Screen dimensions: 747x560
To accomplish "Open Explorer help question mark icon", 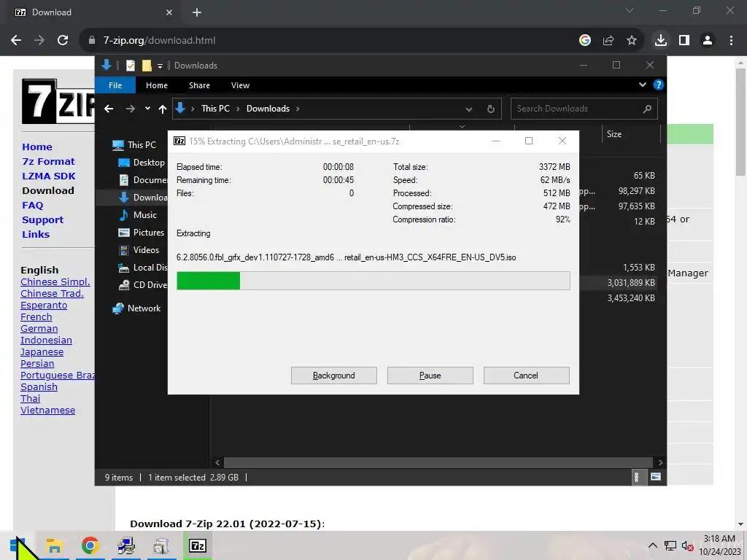I will click(659, 85).
